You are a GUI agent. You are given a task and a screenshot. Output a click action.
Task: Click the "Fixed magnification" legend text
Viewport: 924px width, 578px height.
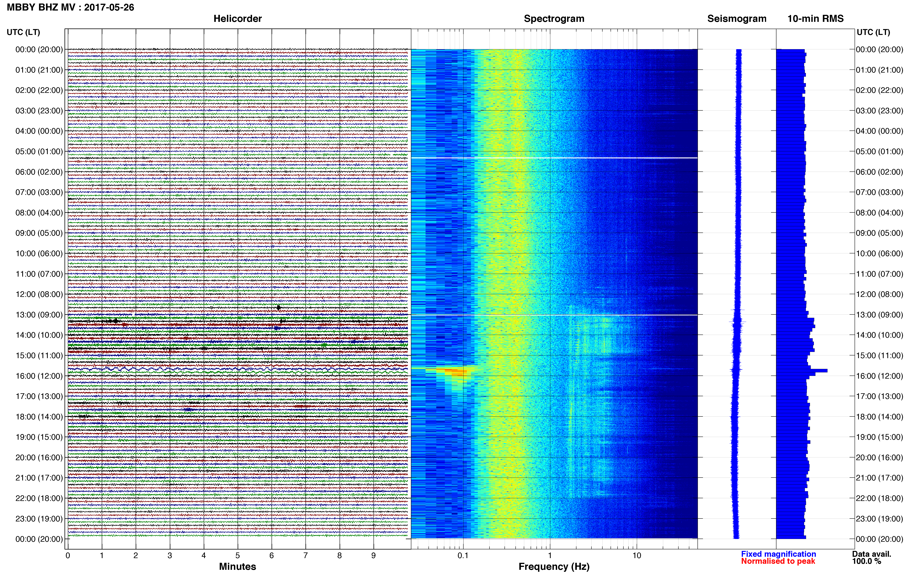coord(778,554)
